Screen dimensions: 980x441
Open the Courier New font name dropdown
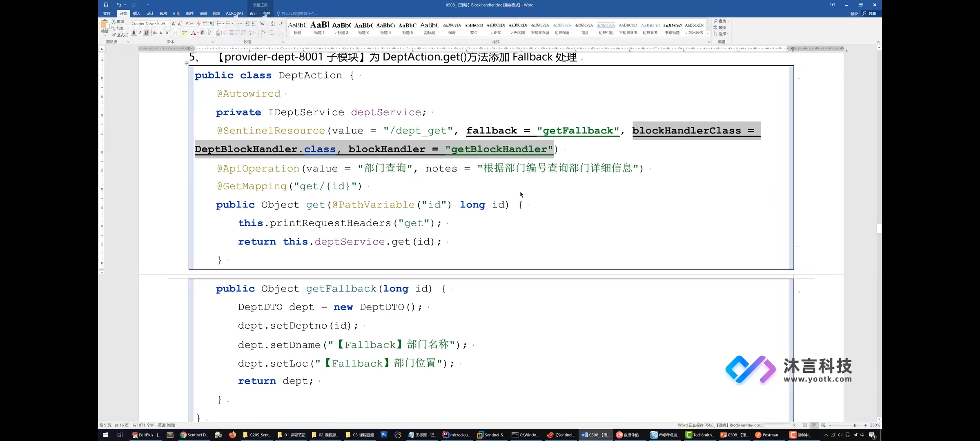point(156,23)
